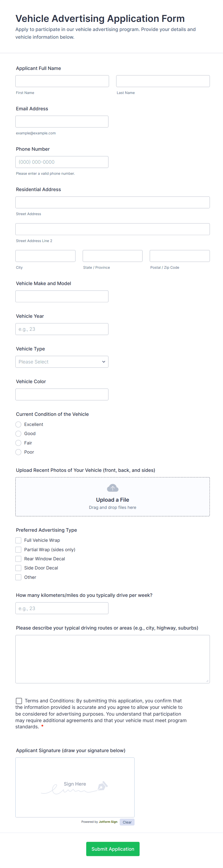The image size is (223, 868).
Task: Open the Vehicle Type dropdown
Action: click(62, 362)
